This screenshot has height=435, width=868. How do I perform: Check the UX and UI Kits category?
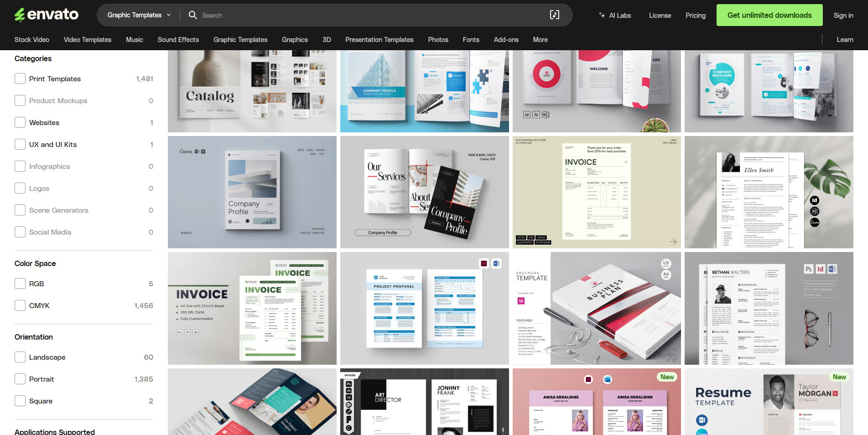tap(20, 144)
